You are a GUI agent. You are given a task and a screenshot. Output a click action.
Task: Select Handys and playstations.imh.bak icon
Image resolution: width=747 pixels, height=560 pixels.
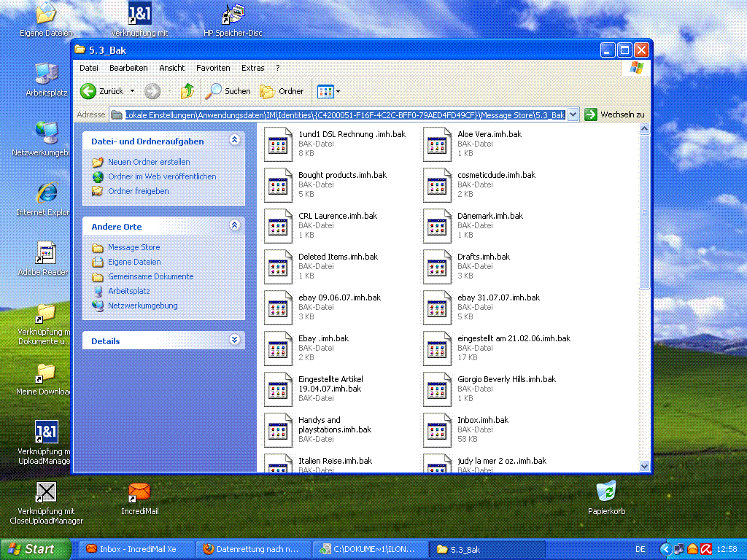[278, 430]
